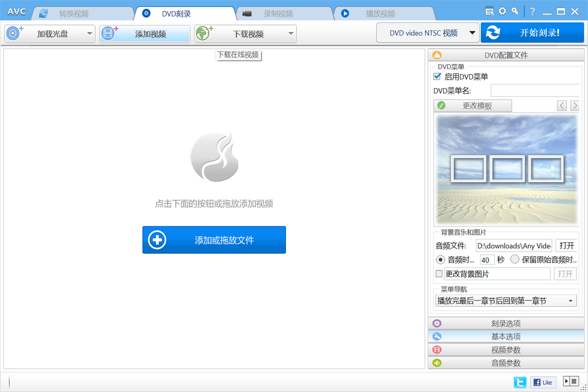Viewport: 588px width, 392px height.
Task: Disable the 启用DVD菜单 checkbox
Action: click(437, 76)
